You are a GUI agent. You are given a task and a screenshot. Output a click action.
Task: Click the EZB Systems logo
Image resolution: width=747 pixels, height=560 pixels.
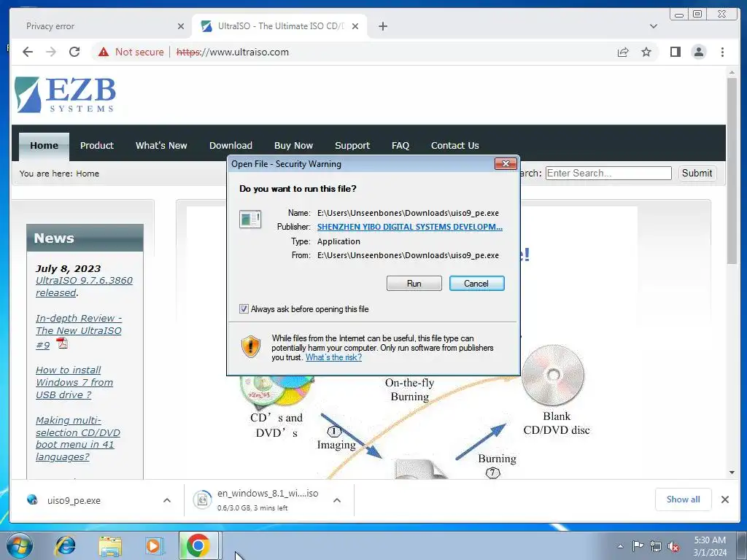65,95
